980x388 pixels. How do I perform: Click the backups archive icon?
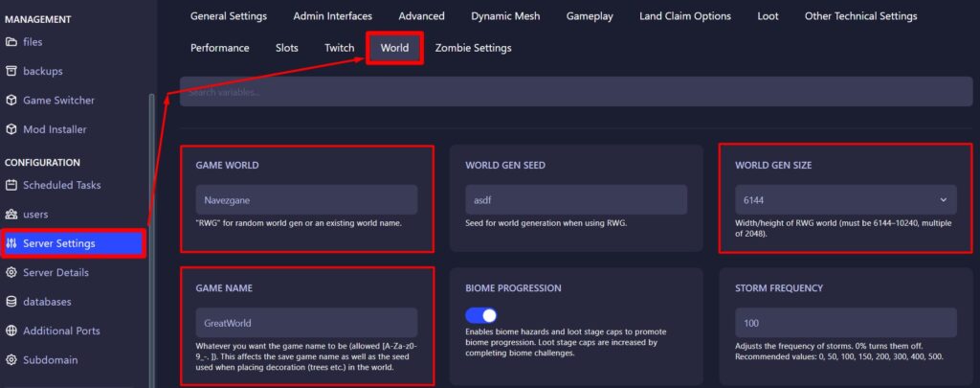(x=11, y=71)
